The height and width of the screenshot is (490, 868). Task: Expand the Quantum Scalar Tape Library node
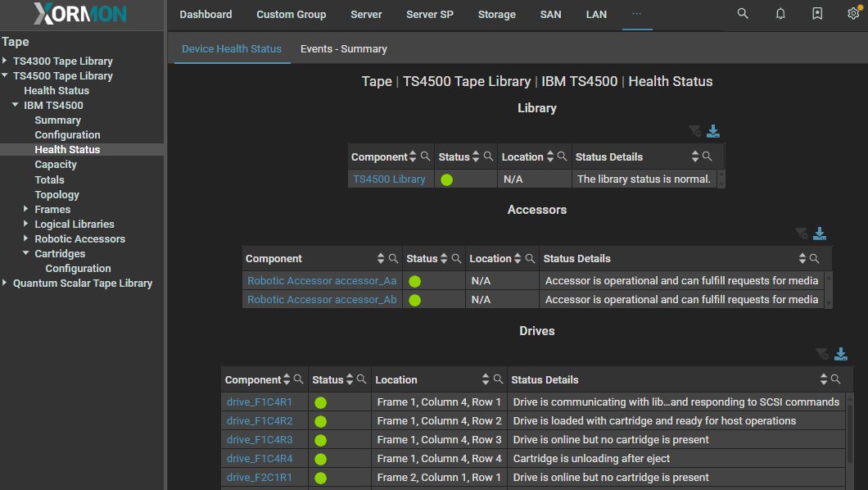click(4, 283)
